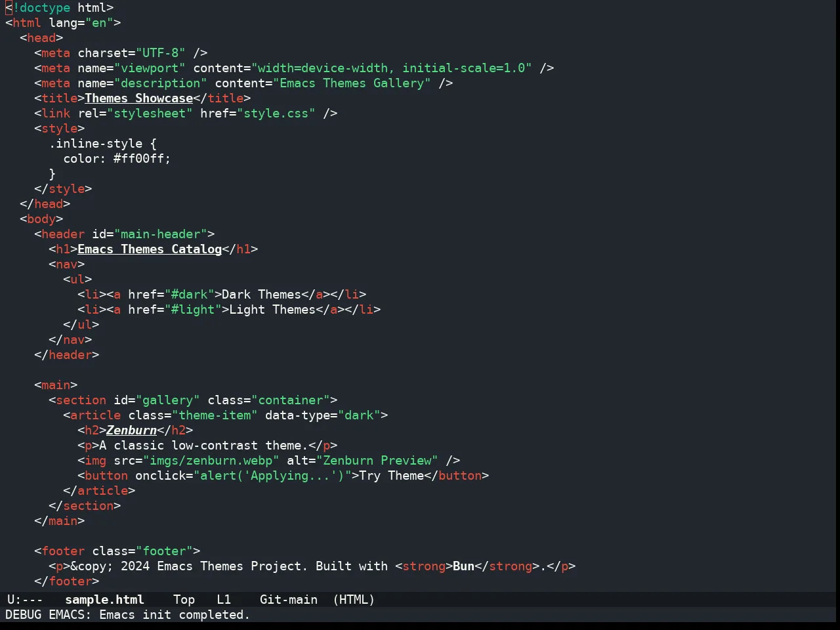Click the "#light" href value
This screenshot has width=840, height=630.
point(193,309)
